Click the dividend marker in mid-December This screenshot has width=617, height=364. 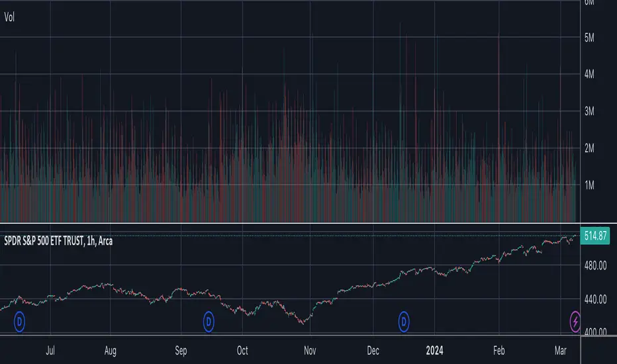[x=404, y=322]
